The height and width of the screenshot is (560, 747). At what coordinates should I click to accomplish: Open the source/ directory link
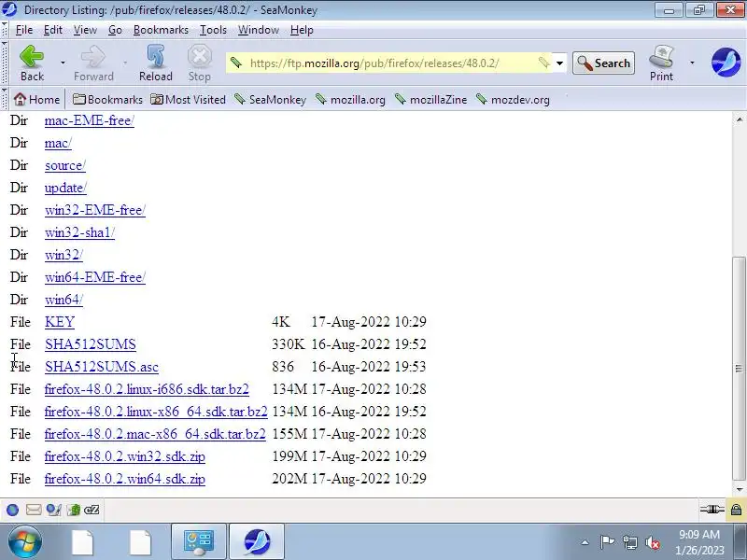[x=65, y=165]
